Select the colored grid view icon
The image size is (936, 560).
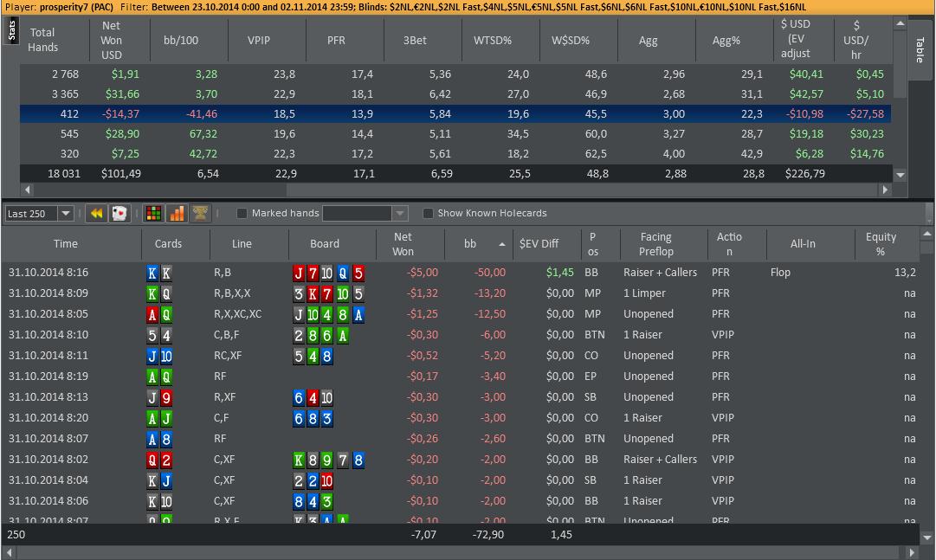(154, 213)
